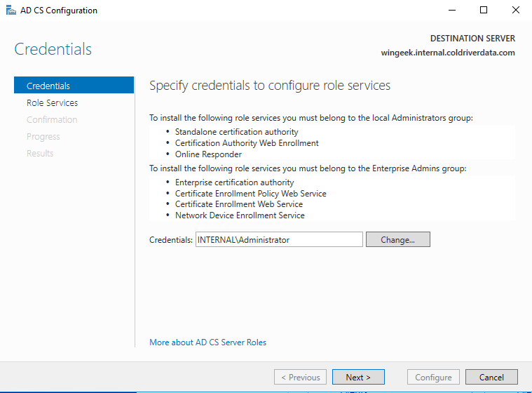The width and height of the screenshot is (532, 393).
Task: Click the destination server name wingeek.internal.coldriverdata.com
Action: 447,53
